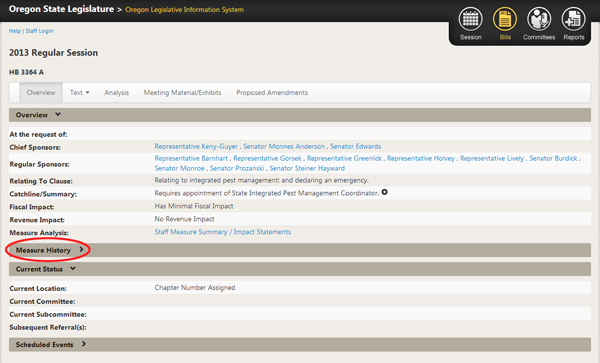Select the 'Fiscal Impact:' label

click(x=32, y=207)
